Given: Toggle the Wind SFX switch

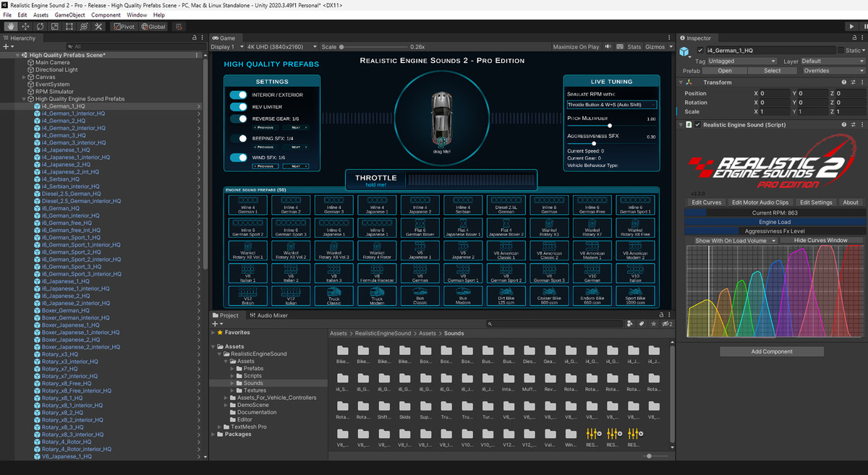Looking at the screenshot, I should 238,157.
